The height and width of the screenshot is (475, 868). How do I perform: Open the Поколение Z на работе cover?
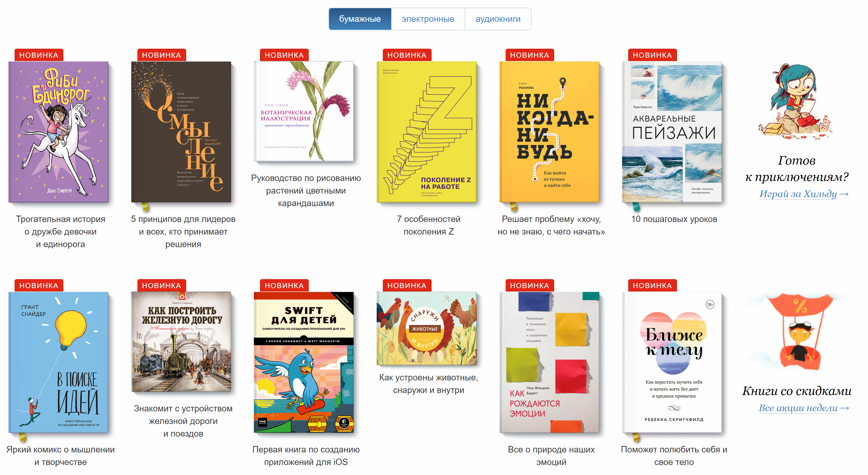click(427, 132)
